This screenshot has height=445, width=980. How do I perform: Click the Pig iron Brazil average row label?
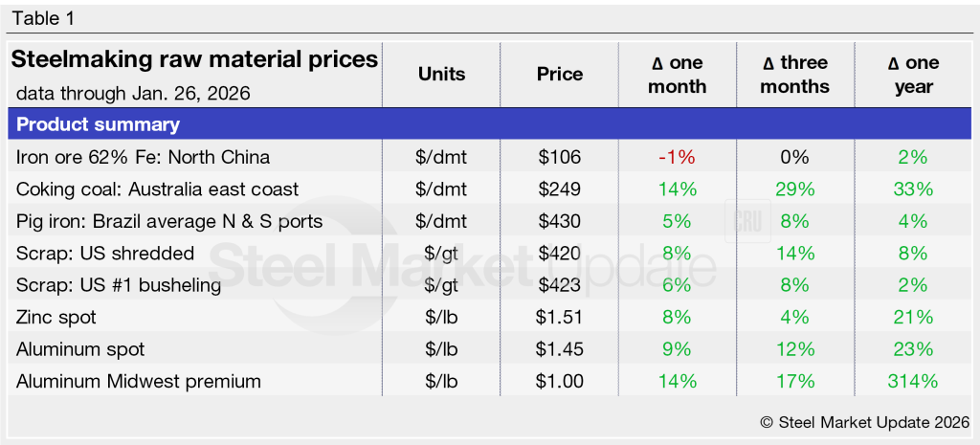169,221
